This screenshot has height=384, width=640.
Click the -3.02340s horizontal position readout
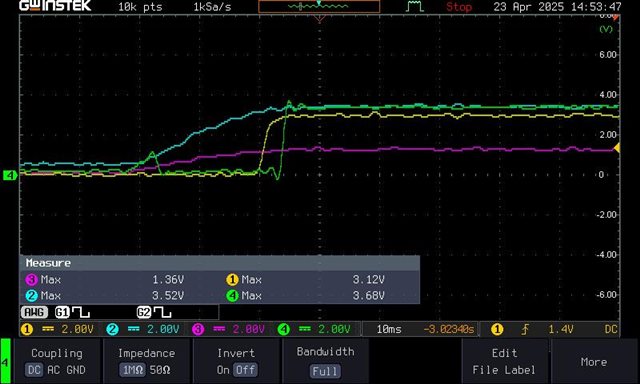coord(448,329)
